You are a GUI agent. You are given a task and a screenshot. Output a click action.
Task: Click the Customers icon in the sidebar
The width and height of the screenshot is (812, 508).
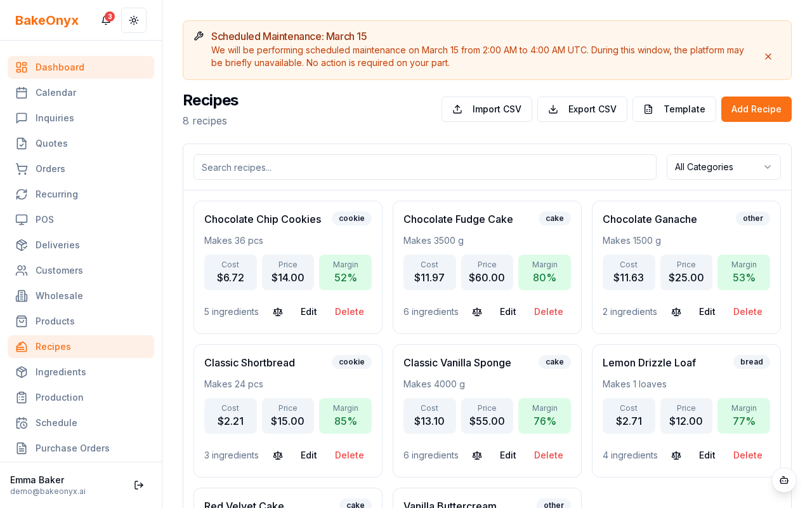click(22, 271)
